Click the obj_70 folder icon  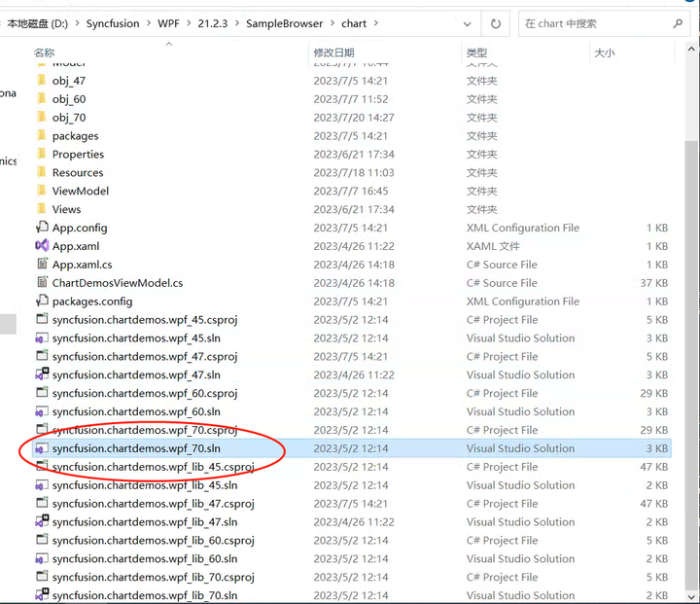[x=42, y=117]
